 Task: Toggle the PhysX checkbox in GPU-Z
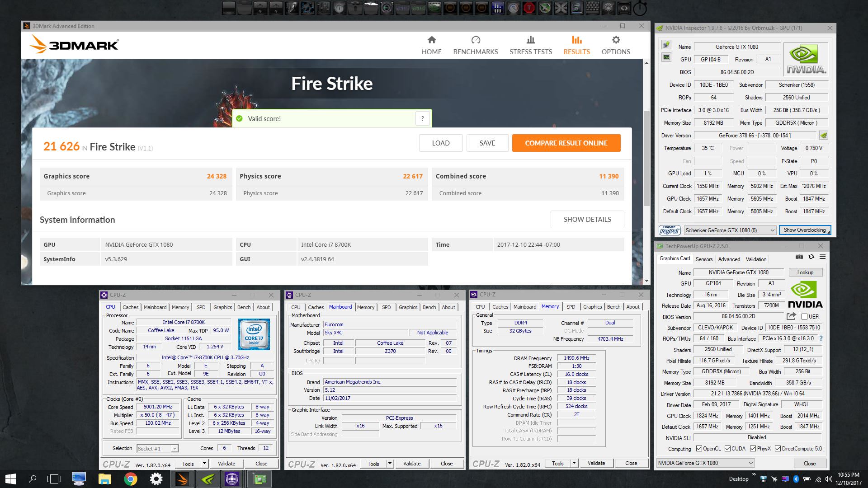(x=753, y=449)
